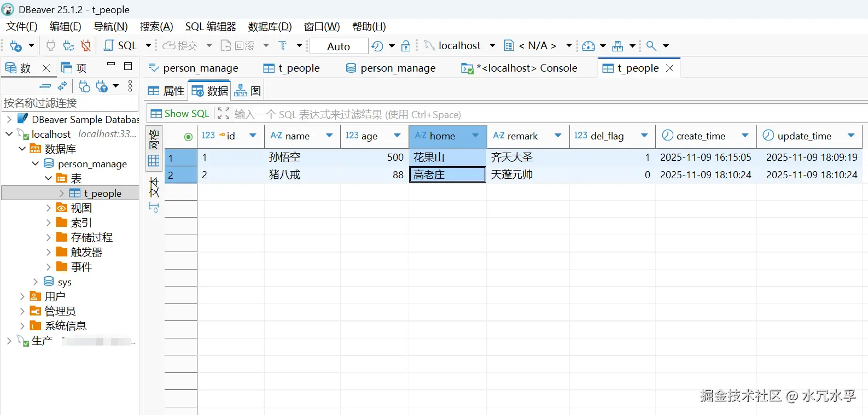This screenshot has width=868, height=415.
Task: Click the grey connect plug icon
Action: pos(51,46)
